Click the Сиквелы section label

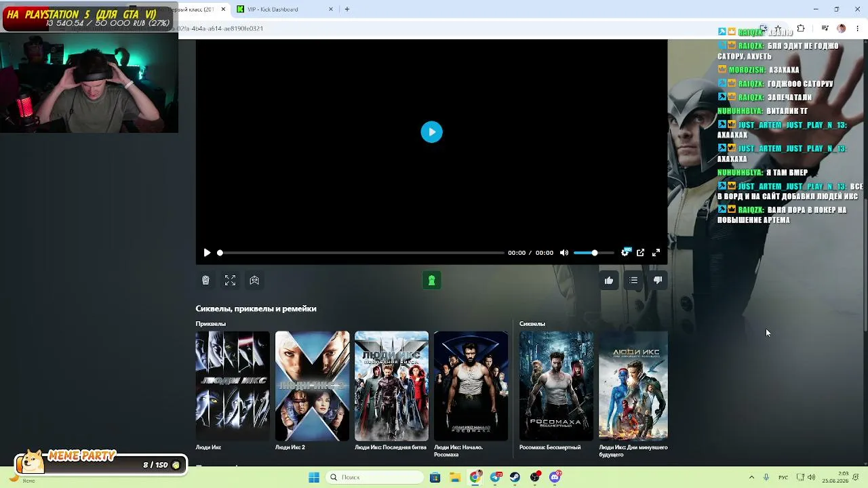pyautogui.click(x=532, y=323)
